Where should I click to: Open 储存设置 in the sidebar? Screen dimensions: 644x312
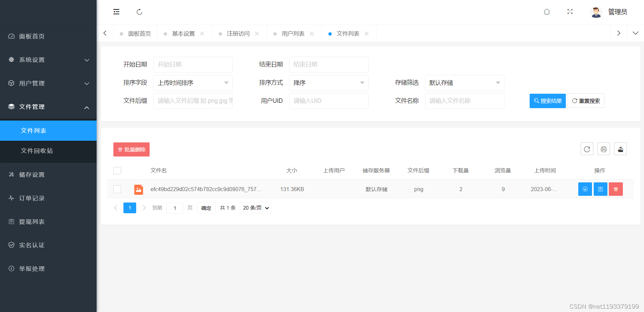[48, 175]
